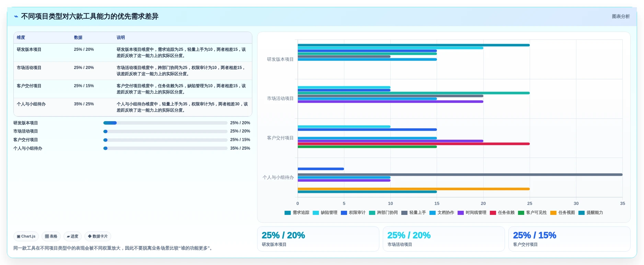Click the 个人与小组待办 label on the chart axis

coord(278,177)
